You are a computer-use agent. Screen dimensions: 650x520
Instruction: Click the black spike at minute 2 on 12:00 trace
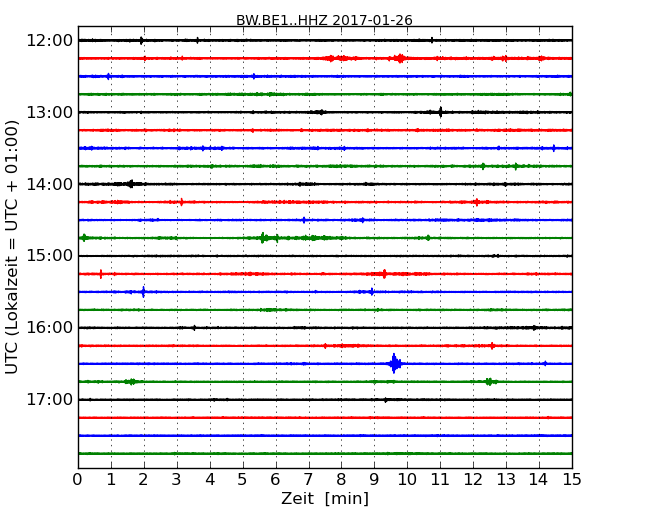(x=141, y=40)
